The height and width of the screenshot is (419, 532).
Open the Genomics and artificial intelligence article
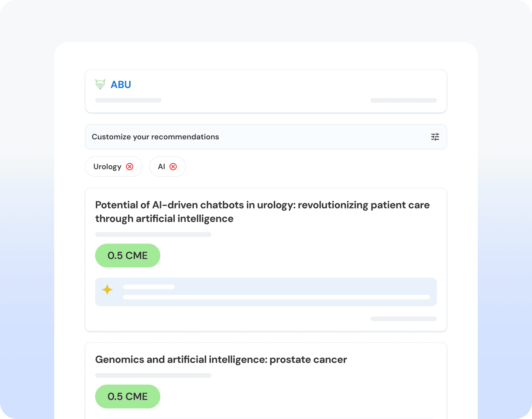[x=221, y=359]
